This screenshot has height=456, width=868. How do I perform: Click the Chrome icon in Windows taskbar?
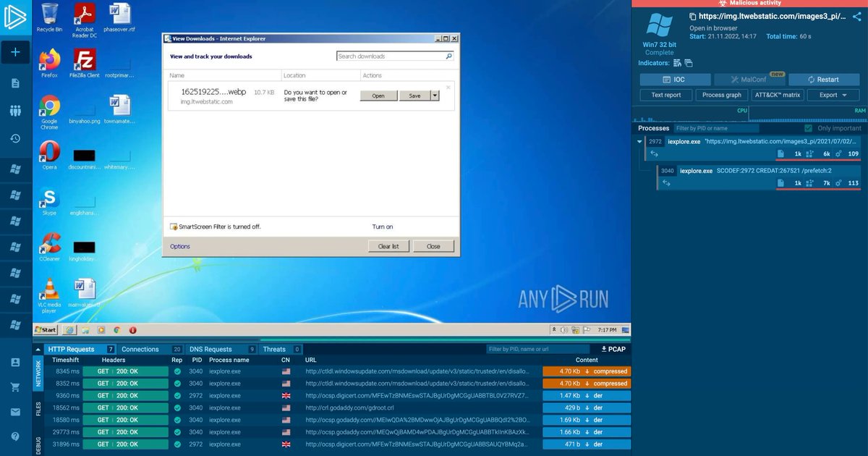tap(116, 329)
